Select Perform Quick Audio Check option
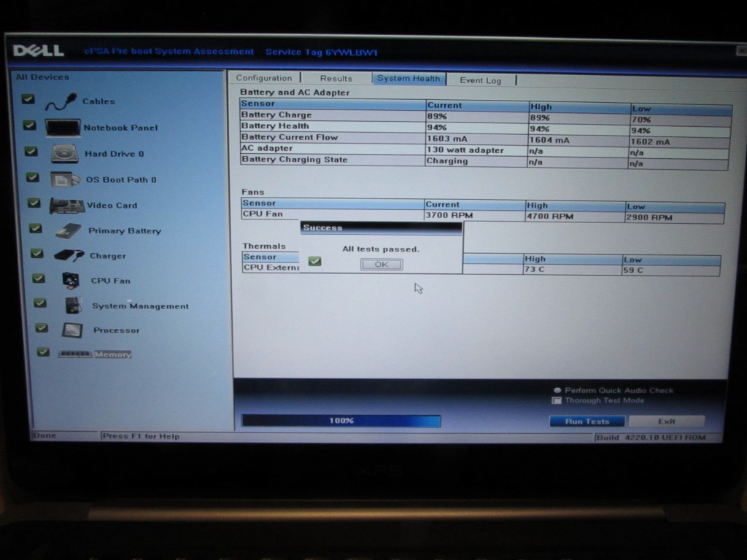This screenshot has height=560, width=747. tap(557, 390)
